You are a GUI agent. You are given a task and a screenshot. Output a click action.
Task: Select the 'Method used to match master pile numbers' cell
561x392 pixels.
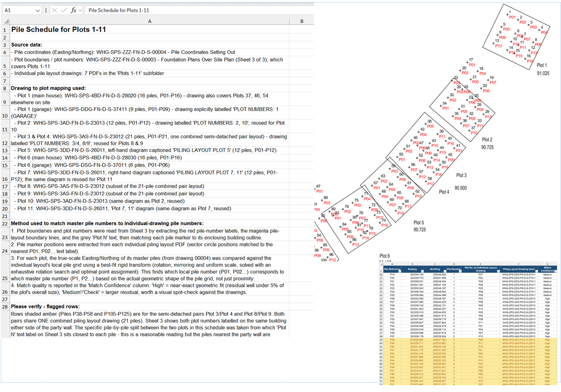(x=149, y=223)
